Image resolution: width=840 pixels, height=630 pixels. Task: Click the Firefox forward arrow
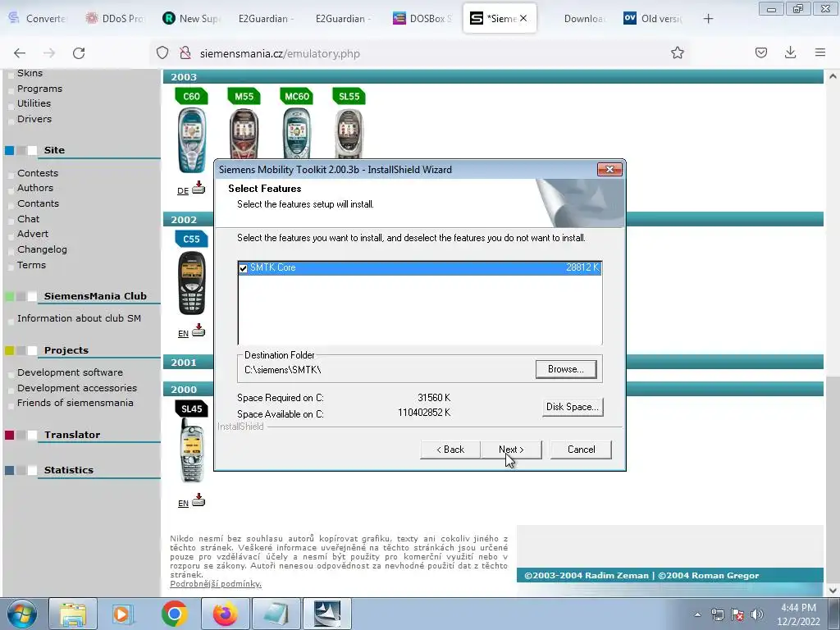[x=49, y=53]
